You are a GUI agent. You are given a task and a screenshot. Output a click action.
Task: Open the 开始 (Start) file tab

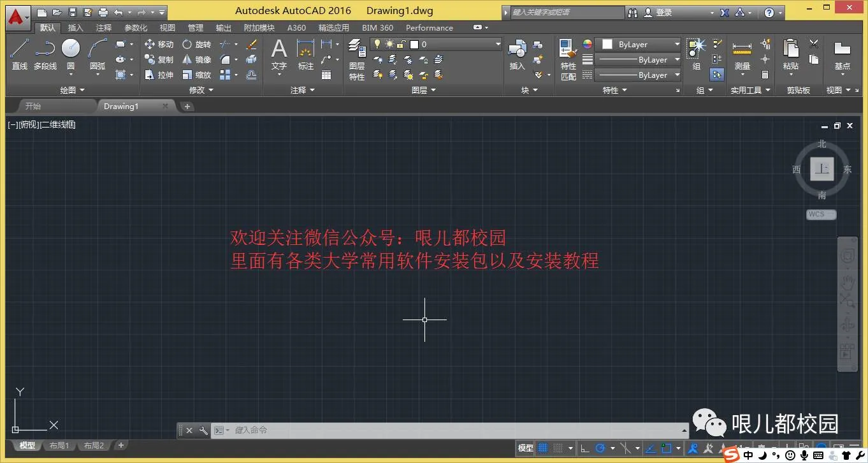tap(33, 107)
